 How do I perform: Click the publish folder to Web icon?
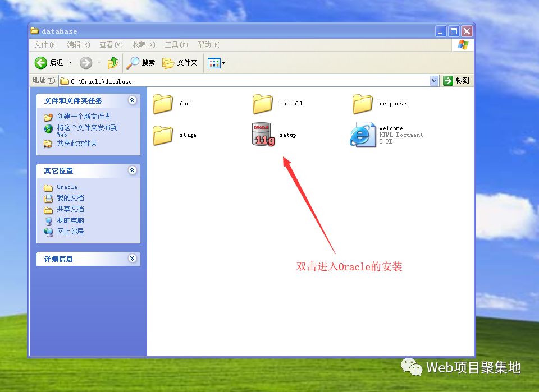[x=48, y=129]
